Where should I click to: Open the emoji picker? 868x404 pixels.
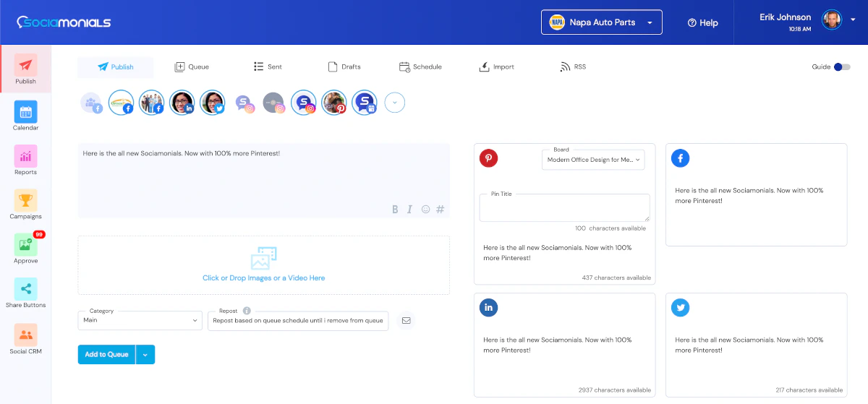425,209
